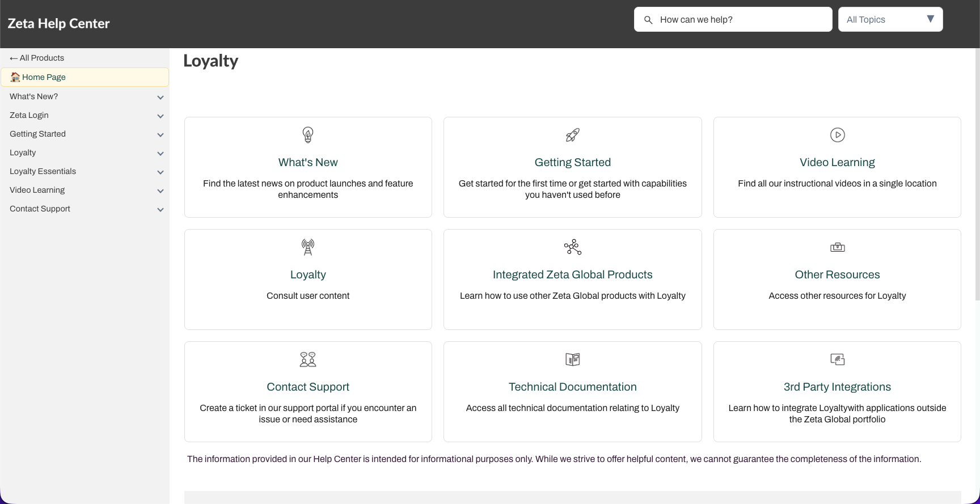Screen dimensions: 980x504
Task: Select Home Page in the sidebar
Action: pos(44,77)
